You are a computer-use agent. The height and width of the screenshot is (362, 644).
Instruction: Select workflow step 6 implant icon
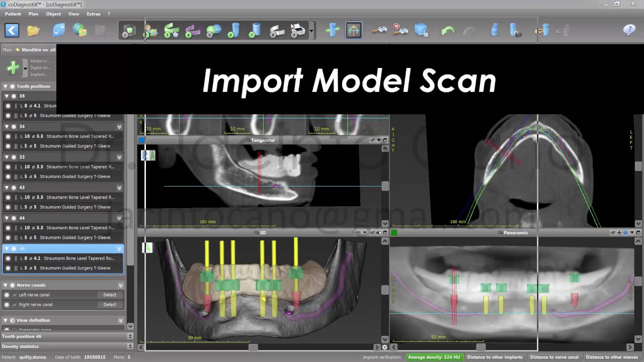pyautogui.click(x=234, y=31)
